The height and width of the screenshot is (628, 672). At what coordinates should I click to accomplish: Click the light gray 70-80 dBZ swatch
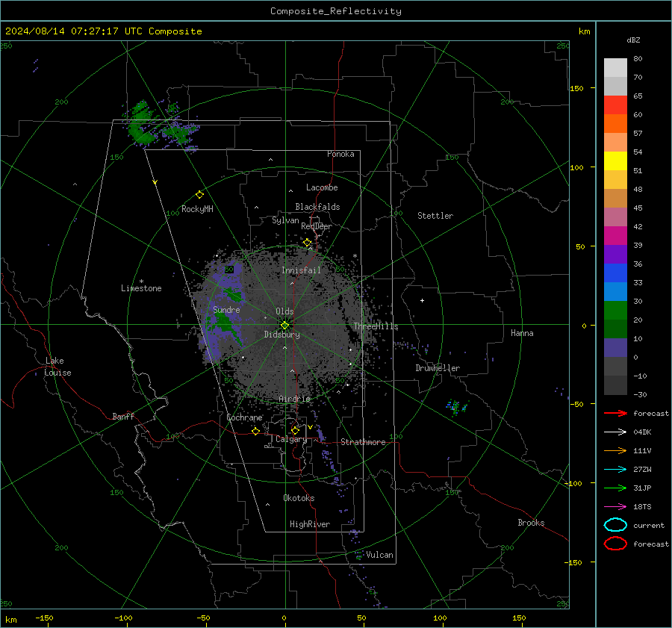coord(615,68)
